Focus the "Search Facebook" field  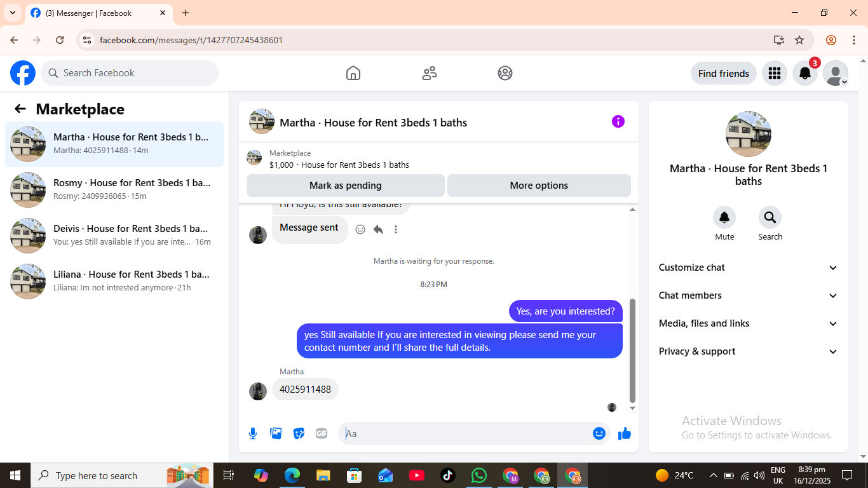[x=130, y=73]
